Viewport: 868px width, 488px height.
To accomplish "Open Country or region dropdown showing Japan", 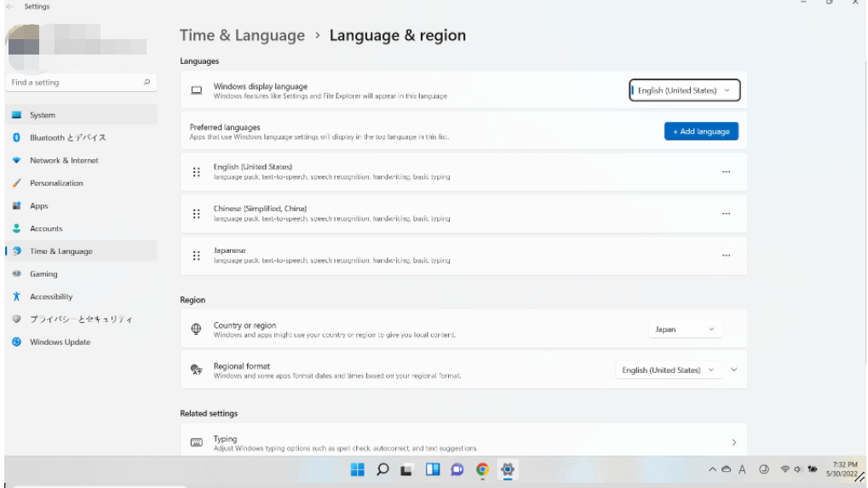I will coord(685,330).
